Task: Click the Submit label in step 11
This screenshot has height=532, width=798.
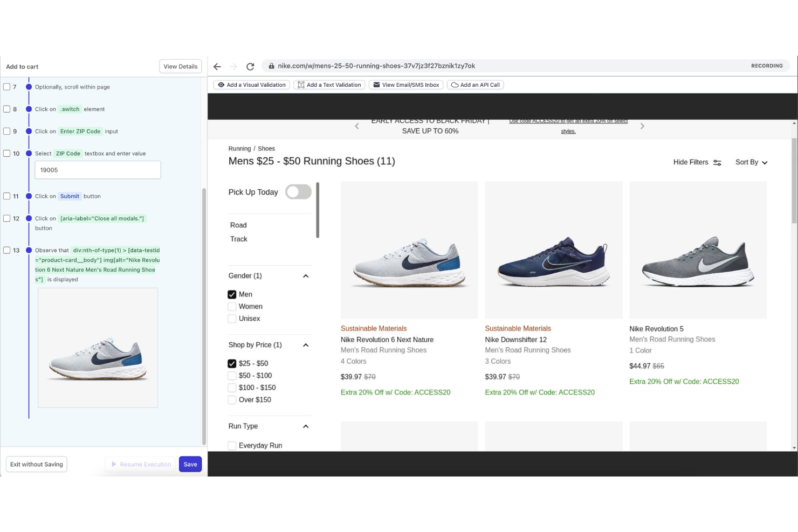Action: pos(70,196)
